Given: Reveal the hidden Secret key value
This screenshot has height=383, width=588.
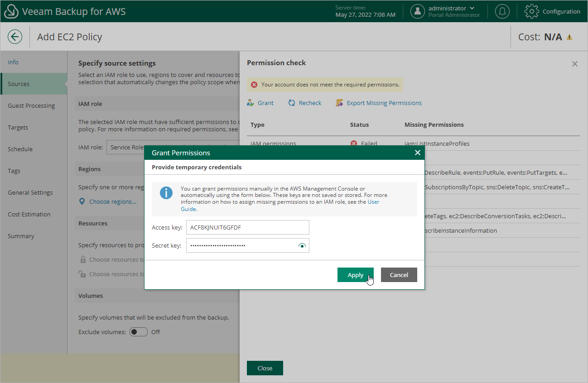Looking at the screenshot, I should [302, 245].
